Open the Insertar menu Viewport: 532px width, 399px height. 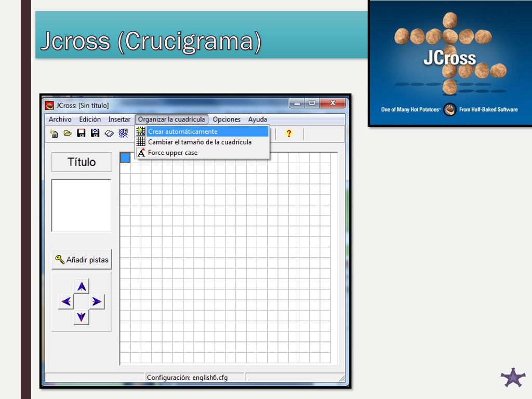[119, 119]
